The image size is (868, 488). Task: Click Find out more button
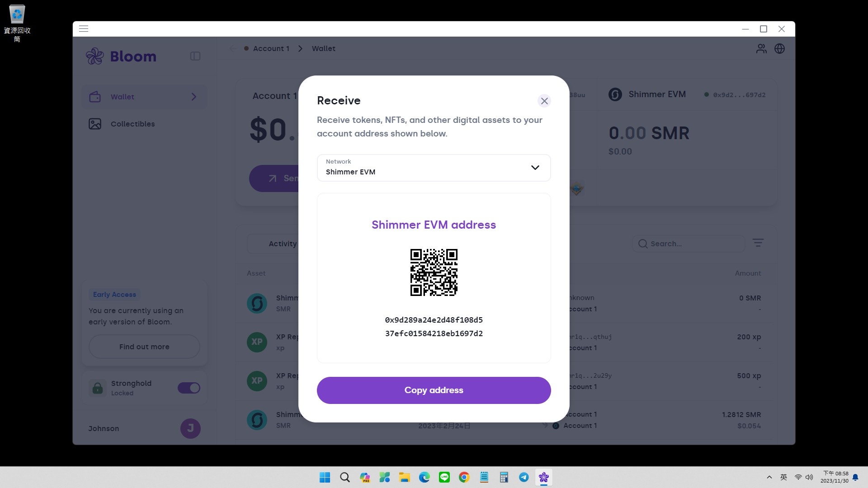144,347
